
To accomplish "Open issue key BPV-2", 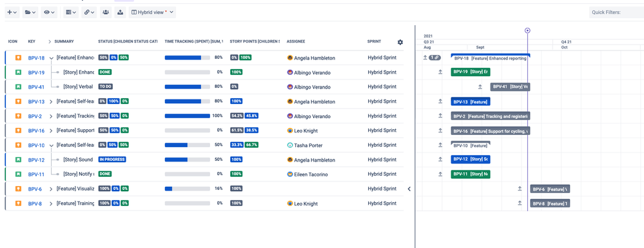I will [35, 116].
